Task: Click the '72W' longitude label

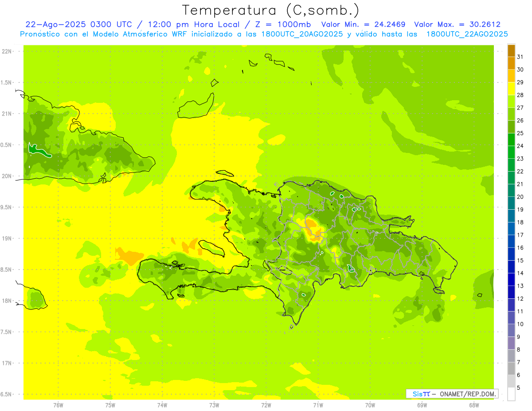Action: pyautogui.click(x=266, y=405)
